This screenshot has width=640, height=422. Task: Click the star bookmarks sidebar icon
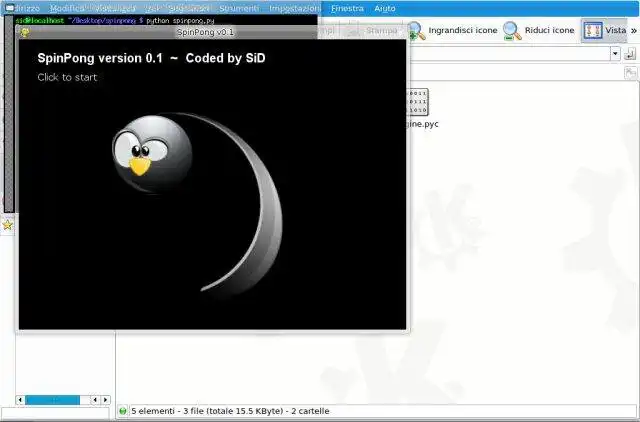pyautogui.click(x=7, y=225)
